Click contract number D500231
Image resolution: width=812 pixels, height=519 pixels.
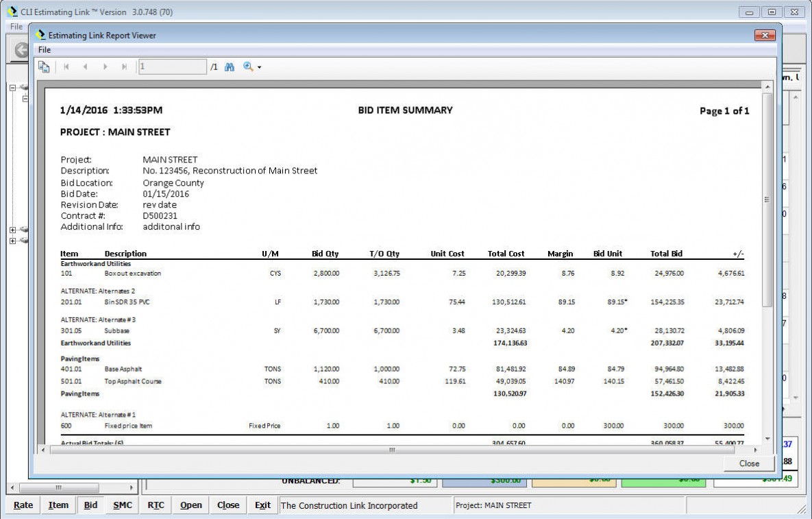(x=160, y=215)
